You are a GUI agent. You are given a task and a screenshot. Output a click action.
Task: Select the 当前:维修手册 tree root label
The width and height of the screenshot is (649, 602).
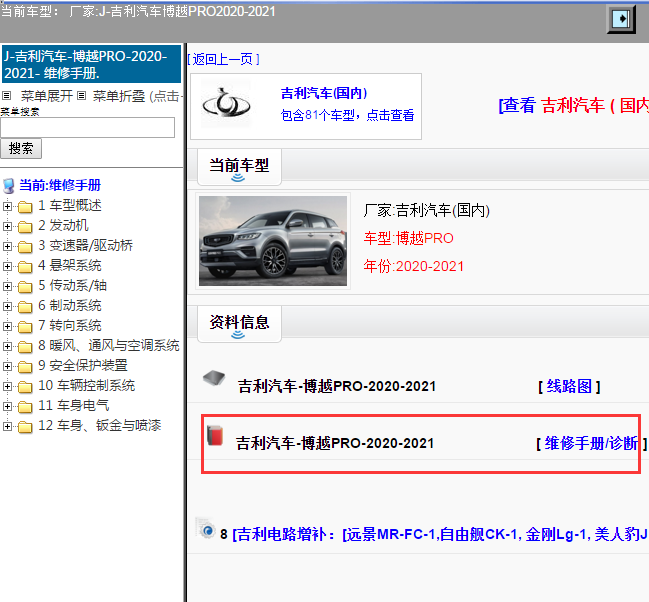[x=60, y=185]
